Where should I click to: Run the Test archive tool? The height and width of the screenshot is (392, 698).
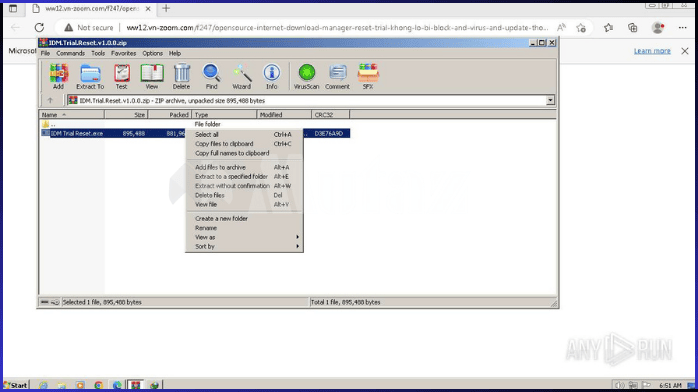(x=122, y=77)
